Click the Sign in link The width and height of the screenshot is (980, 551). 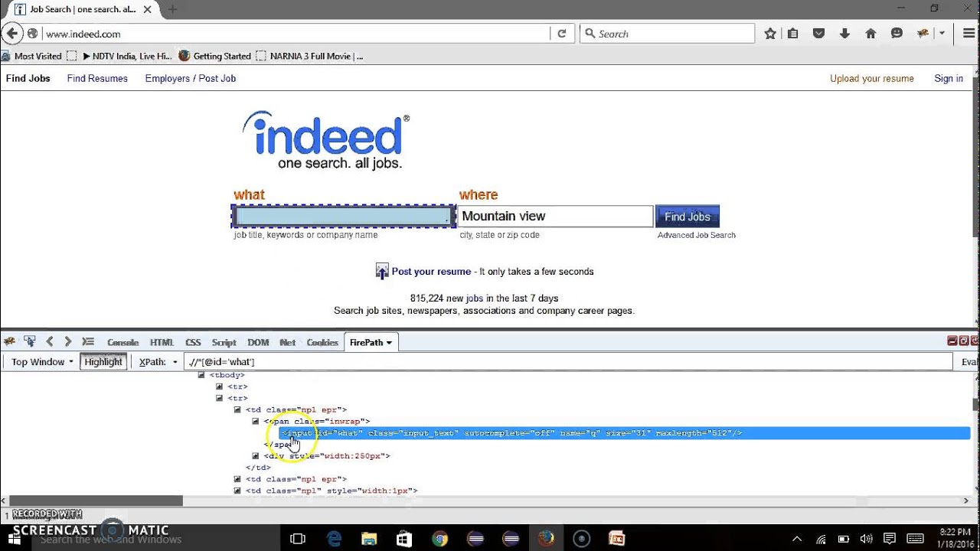pos(949,78)
